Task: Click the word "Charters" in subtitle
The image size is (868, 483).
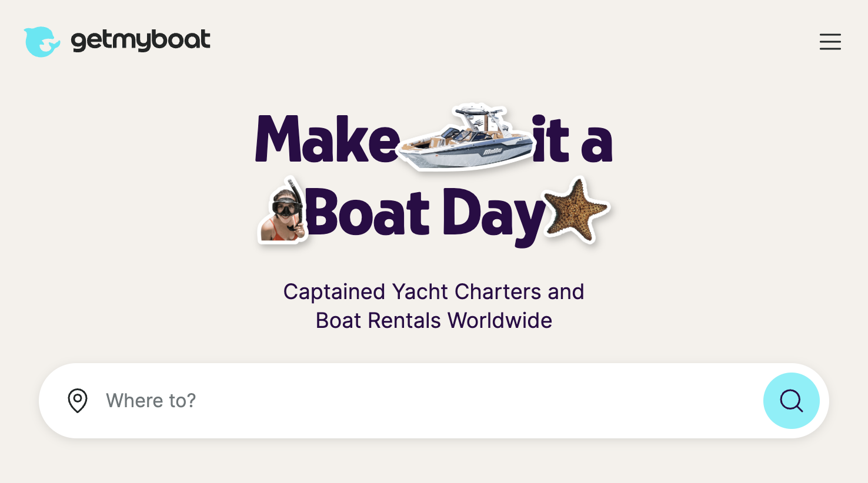Action: click(x=498, y=292)
